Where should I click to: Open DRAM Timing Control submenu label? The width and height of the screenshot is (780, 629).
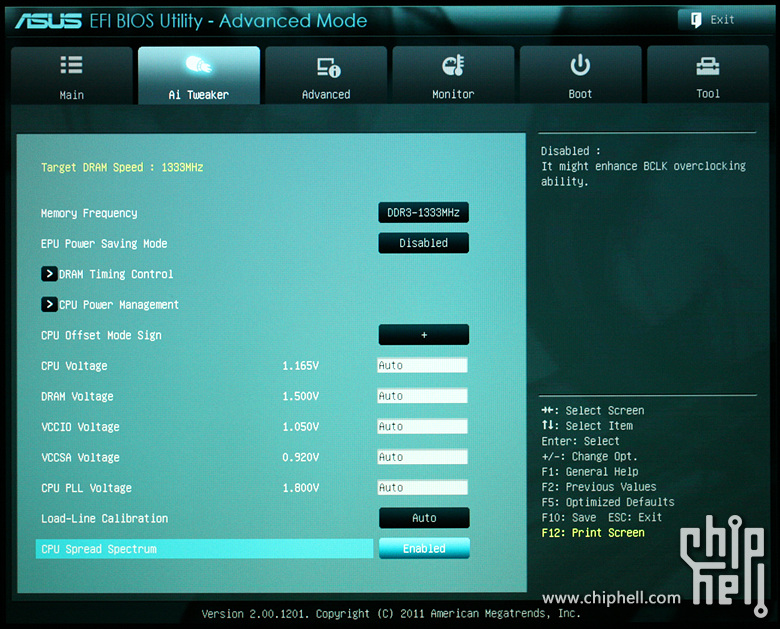tap(116, 274)
